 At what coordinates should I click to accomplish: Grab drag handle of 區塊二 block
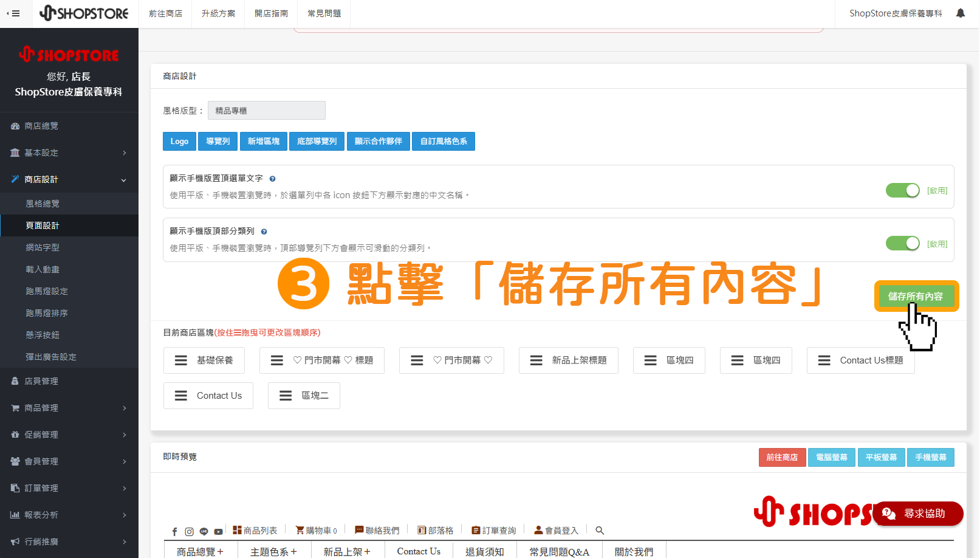pos(286,396)
